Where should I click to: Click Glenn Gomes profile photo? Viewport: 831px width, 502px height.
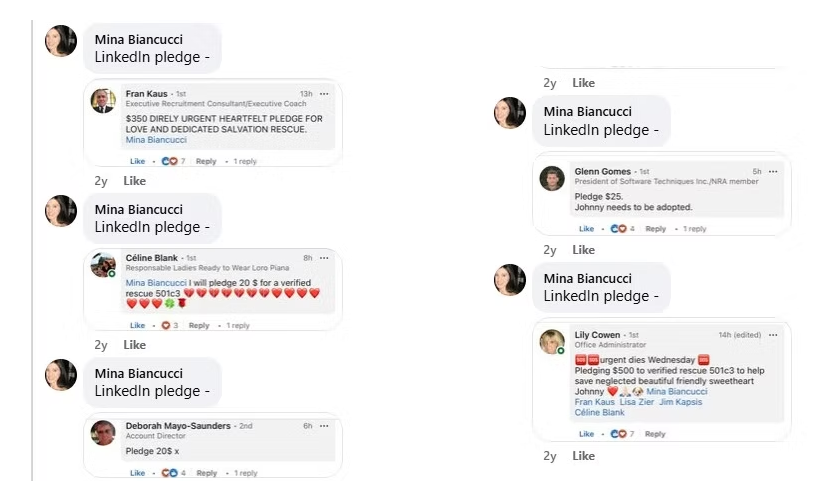552,179
